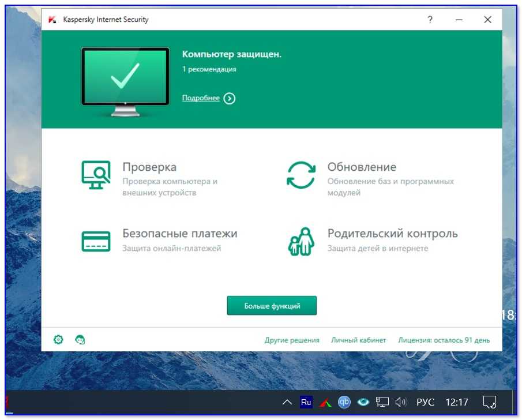
Task: Open the Личный кабинет link
Action: click(x=359, y=340)
